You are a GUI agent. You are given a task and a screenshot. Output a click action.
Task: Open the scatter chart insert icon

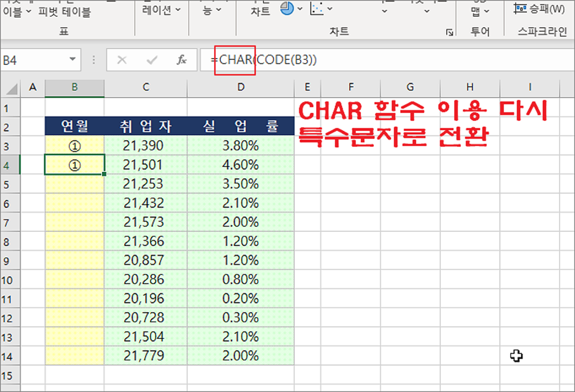[x=316, y=8]
